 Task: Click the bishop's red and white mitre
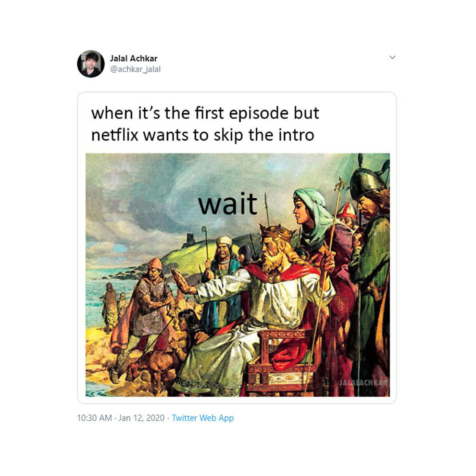tap(347, 211)
